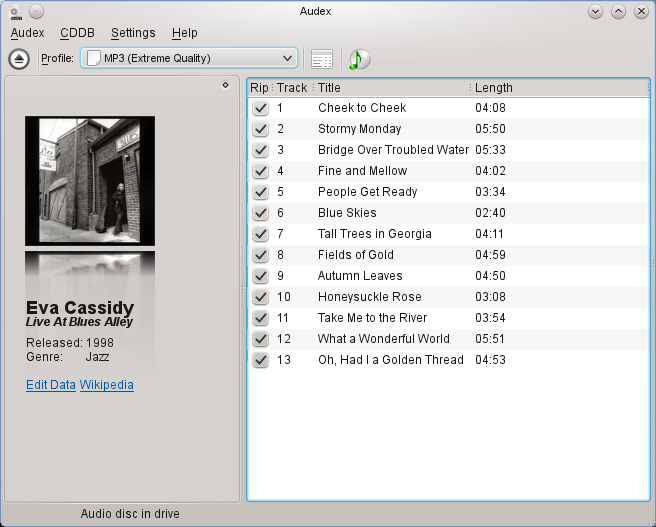Select the title Bridge Over Troubled Water
Screen dimensions: 656x527
click(393, 150)
